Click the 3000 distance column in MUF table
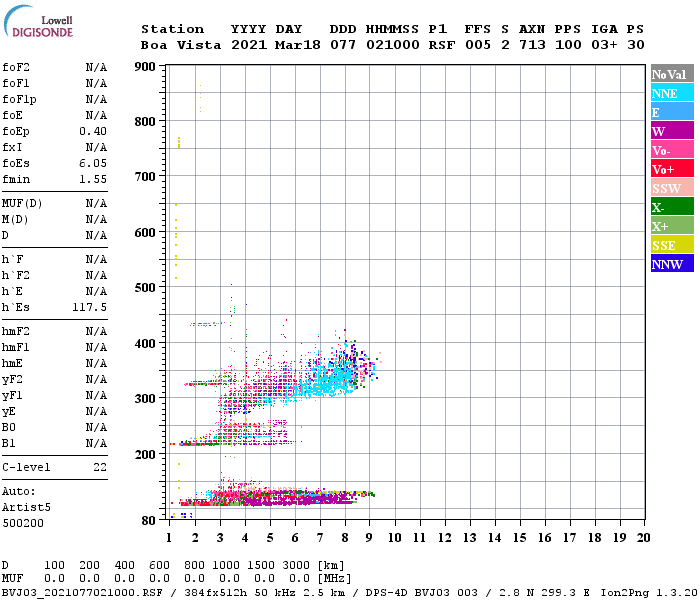 (x=296, y=566)
